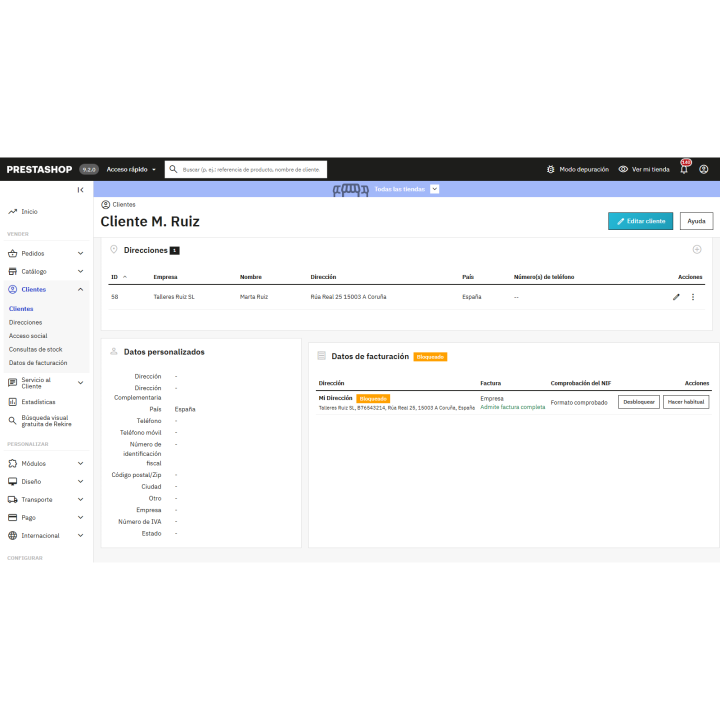This screenshot has width=720, height=720.
Task: View my shop via eye icon
Action: tap(623, 169)
